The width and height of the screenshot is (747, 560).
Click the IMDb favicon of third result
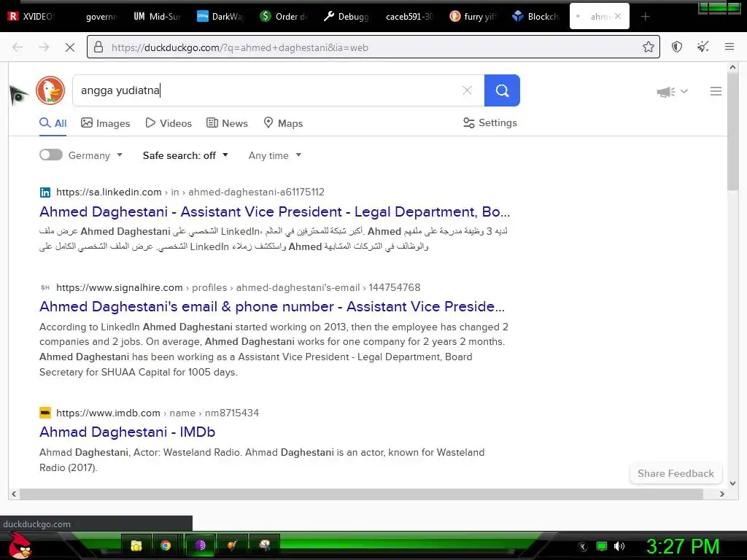coord(45,413)
